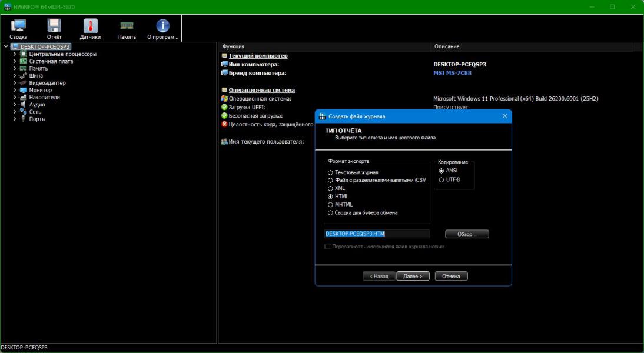Expand the Центральные процессоры tree node

(15, 54)
